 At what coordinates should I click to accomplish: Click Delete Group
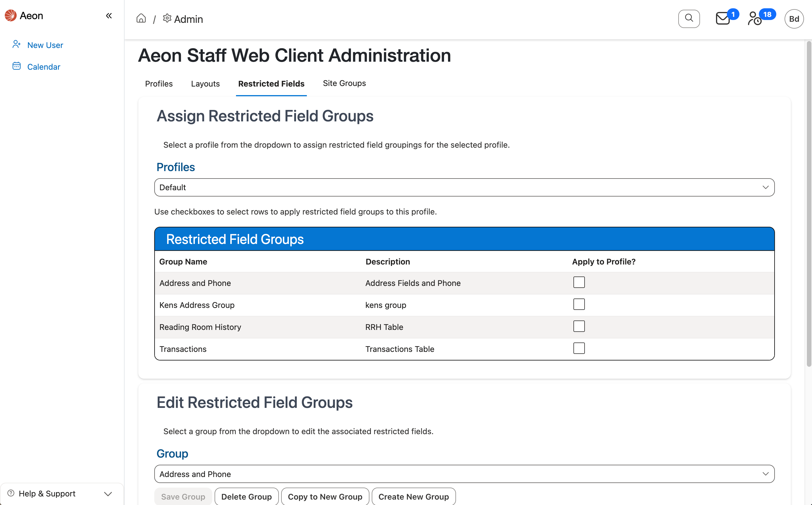pyautogui.click(x=247, y=497)
